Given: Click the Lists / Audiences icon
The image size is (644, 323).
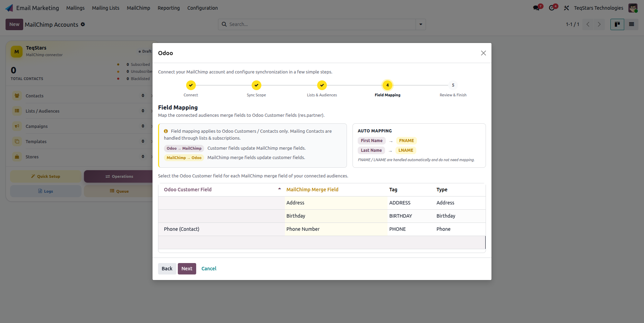Looking at the screenshot, I should (x=17, y=111).
